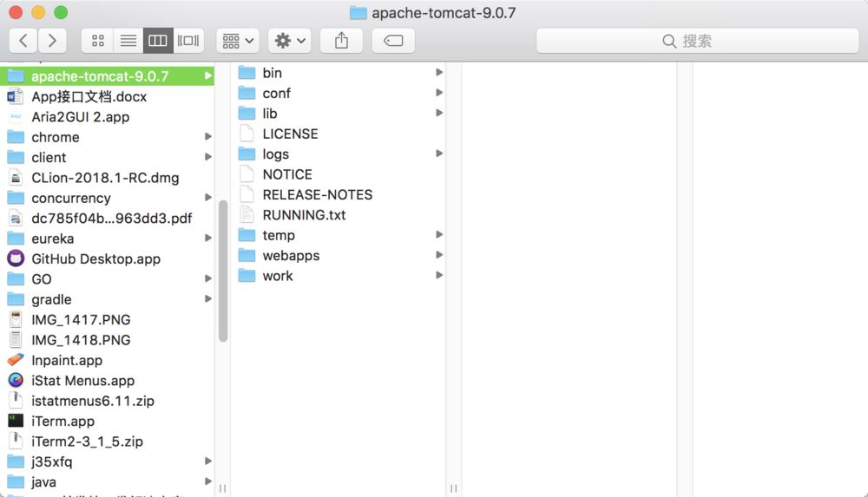
Task: Expand the gradle folder arrow
Action: tap(208, 299)
